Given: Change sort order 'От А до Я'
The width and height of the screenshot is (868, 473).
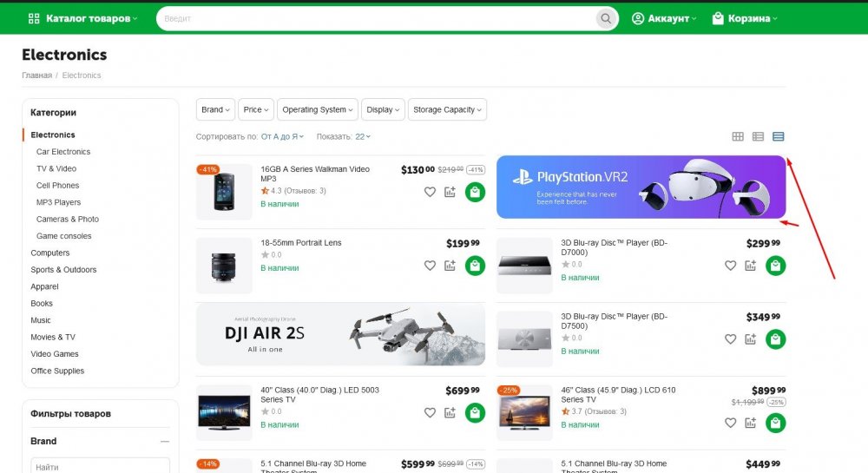Looking at the screenshot, I should [x=282, y=136].
